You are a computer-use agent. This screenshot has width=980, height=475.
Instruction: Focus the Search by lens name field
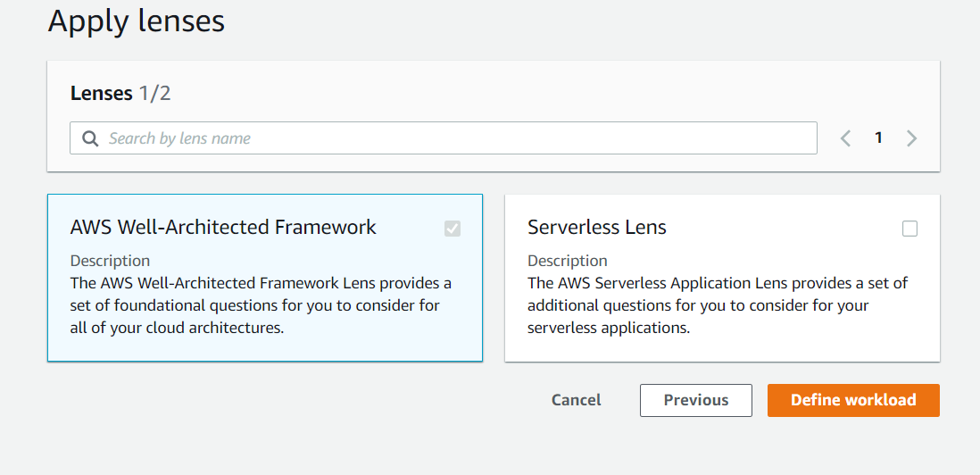click(x=443, y=138)
